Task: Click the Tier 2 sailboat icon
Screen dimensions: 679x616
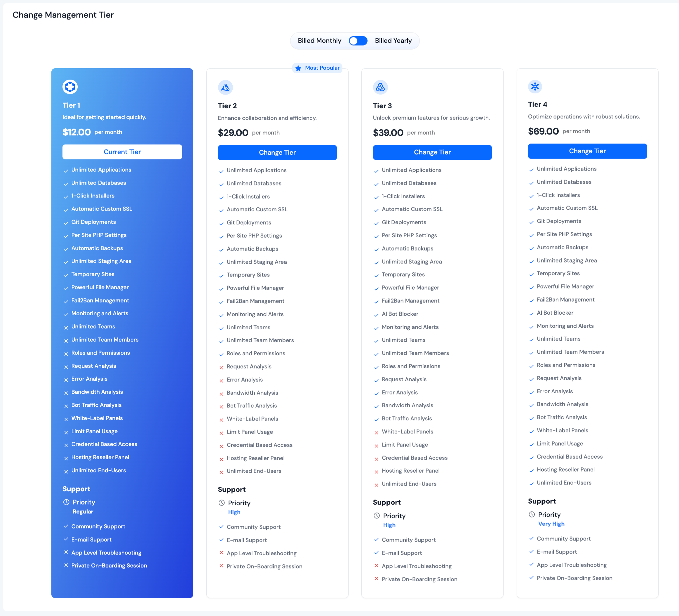Action: 225,88
